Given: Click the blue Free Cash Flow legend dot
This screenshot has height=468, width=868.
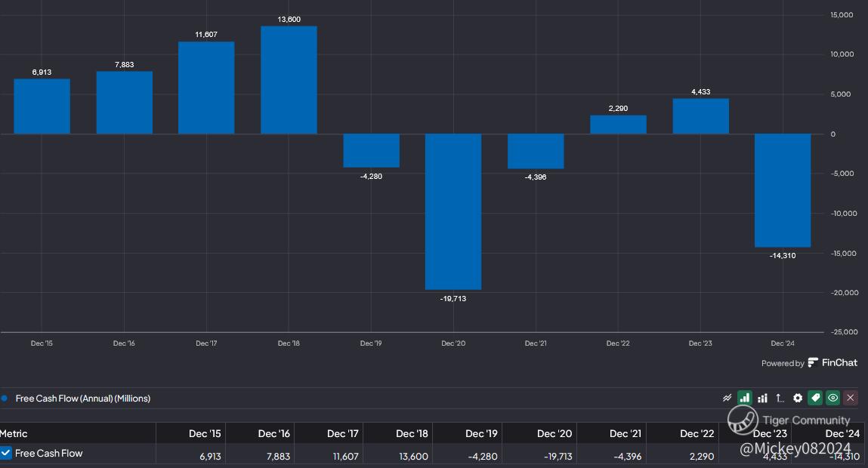Looking at the screenshot, I should (5, 399).
